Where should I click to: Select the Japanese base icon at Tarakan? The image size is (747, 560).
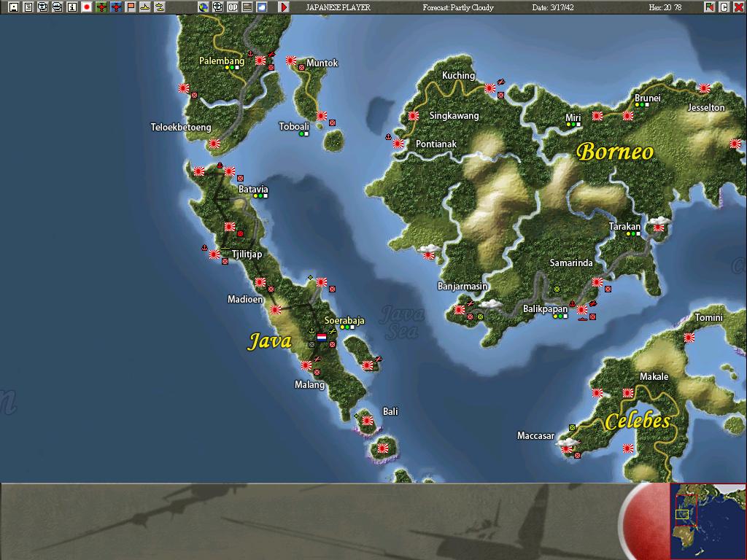(659, 227)
